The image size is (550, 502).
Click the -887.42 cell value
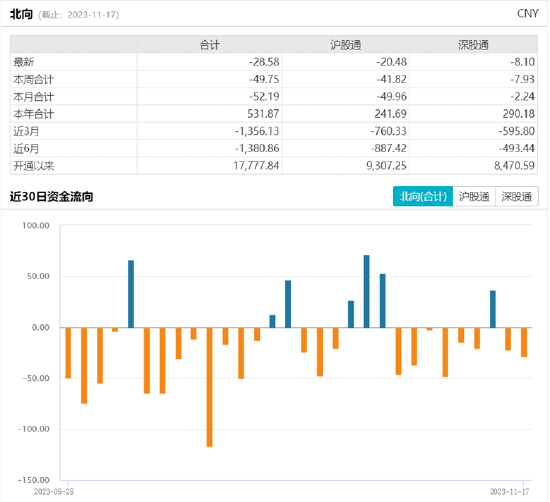[x=389, y=148]
